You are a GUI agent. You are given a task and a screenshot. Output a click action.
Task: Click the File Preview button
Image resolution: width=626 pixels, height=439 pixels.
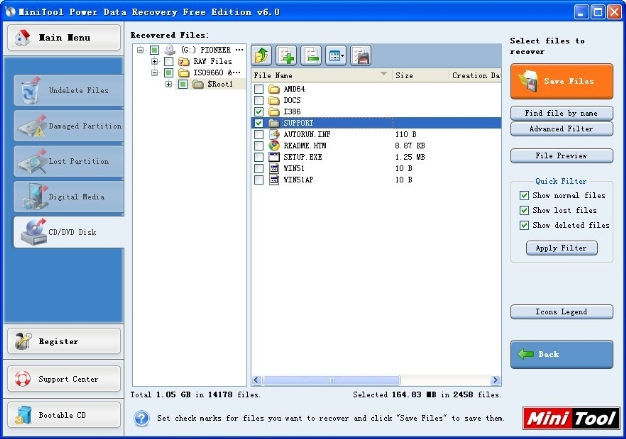(x=561, y=156)
